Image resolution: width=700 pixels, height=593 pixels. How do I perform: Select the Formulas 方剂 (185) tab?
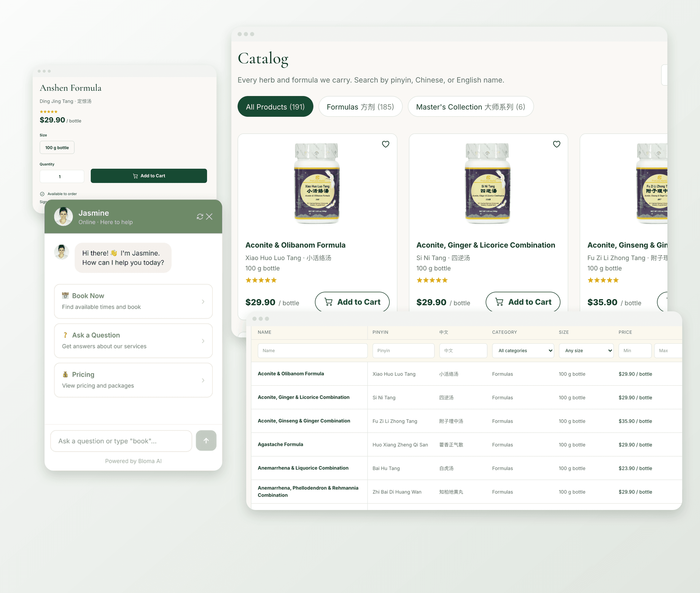pyautogui.click(x=360, y=106)
